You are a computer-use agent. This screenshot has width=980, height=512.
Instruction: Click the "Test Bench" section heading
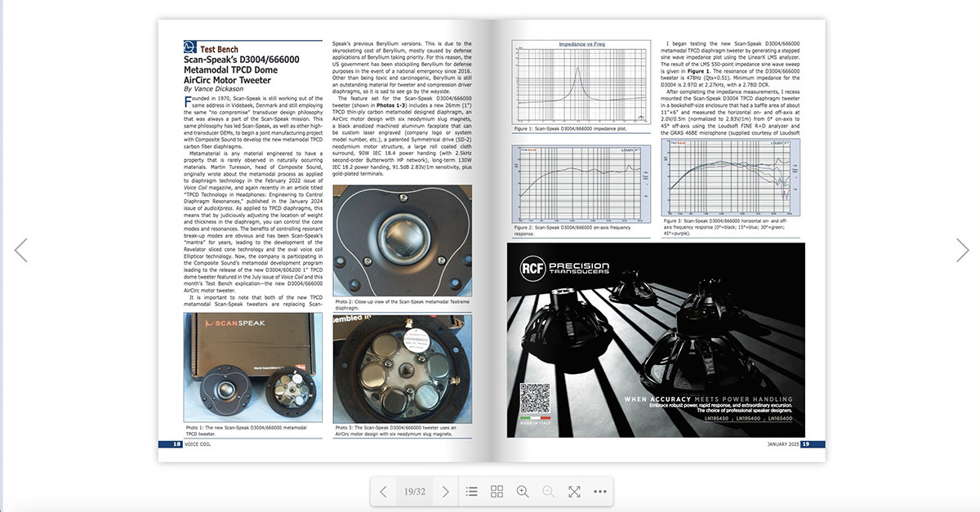coord(219,49)
